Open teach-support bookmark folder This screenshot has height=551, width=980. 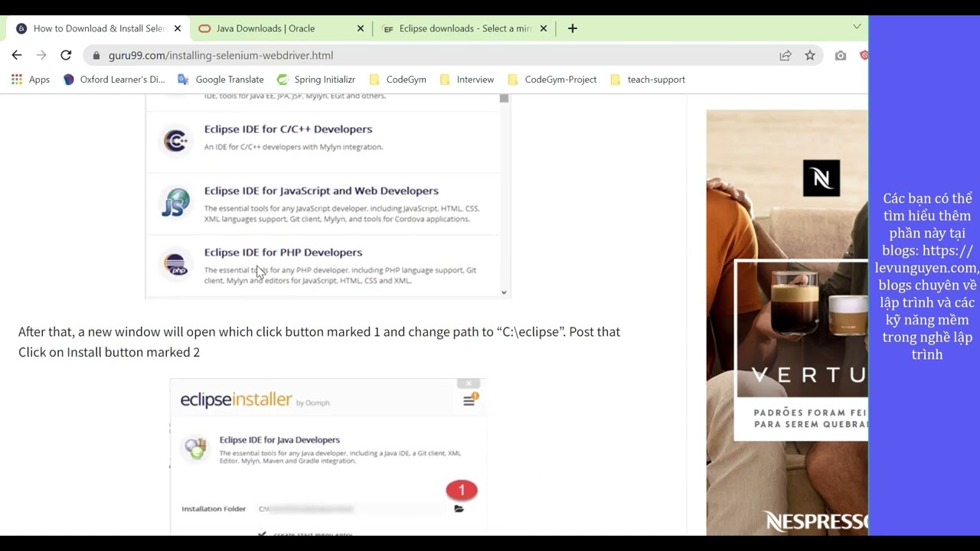tap(648, 80)
